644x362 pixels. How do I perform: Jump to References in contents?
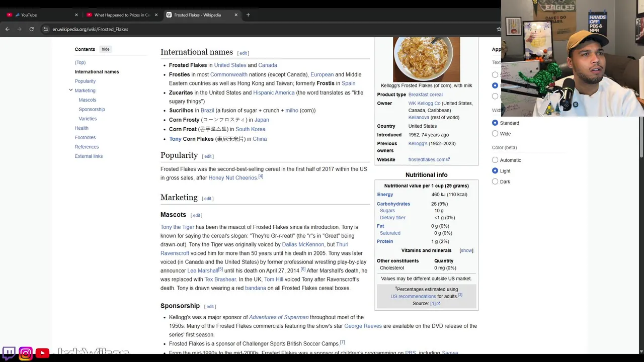[87, 147]
